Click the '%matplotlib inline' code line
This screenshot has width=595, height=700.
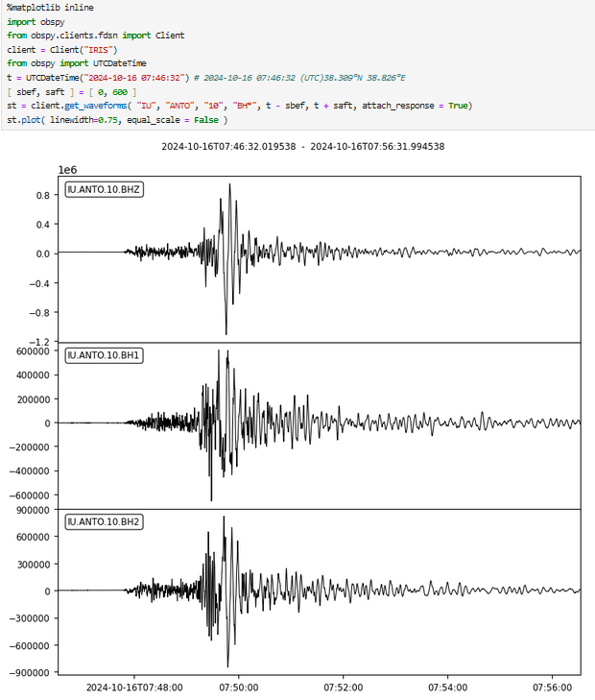(50, 8)
